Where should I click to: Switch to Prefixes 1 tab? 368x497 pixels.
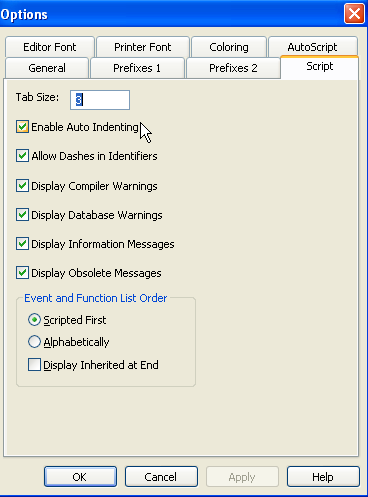[137, 68]
